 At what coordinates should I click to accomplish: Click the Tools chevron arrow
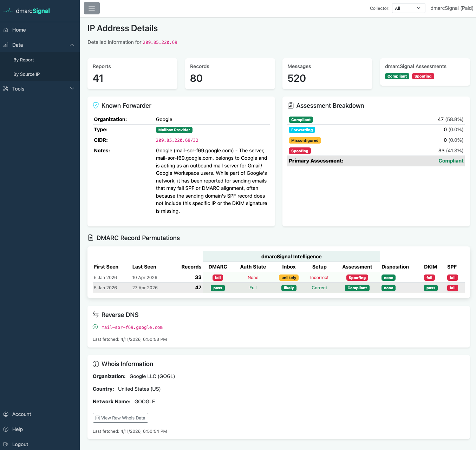72,88
